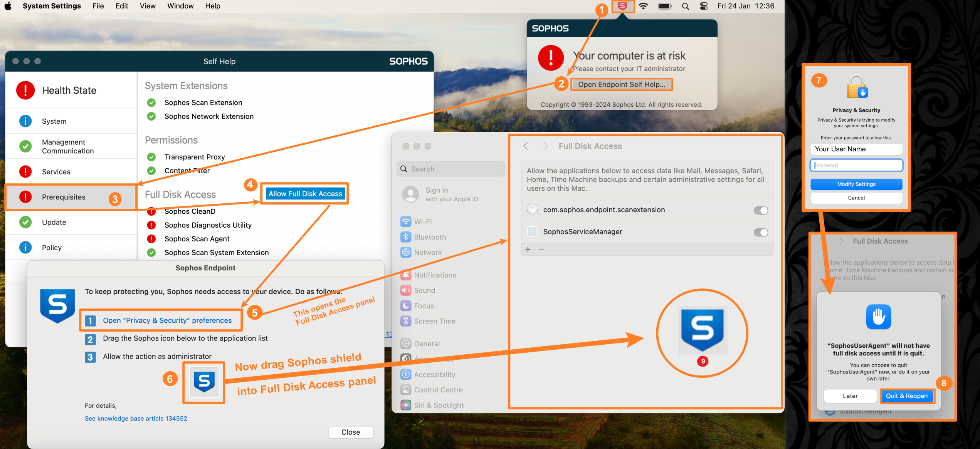Select Policy in Self Help sidebar
Screen dimensions: 980x449
tap(71, 248)
